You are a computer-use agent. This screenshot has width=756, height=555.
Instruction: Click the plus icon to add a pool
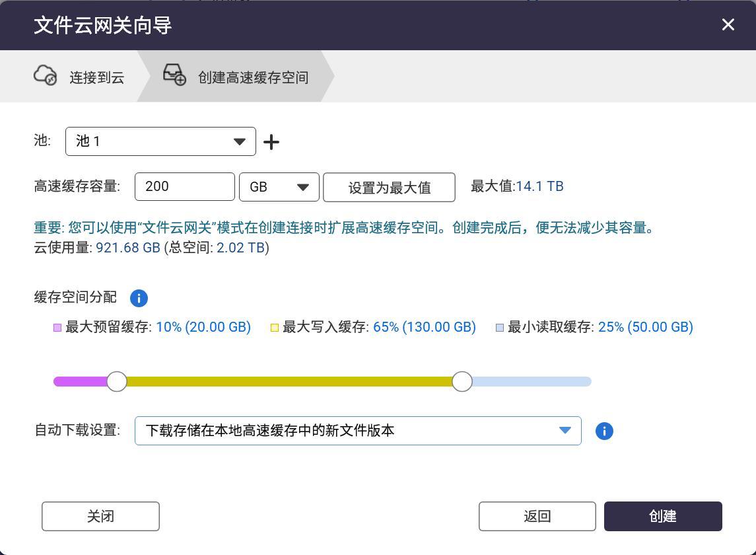coord(271,142)
